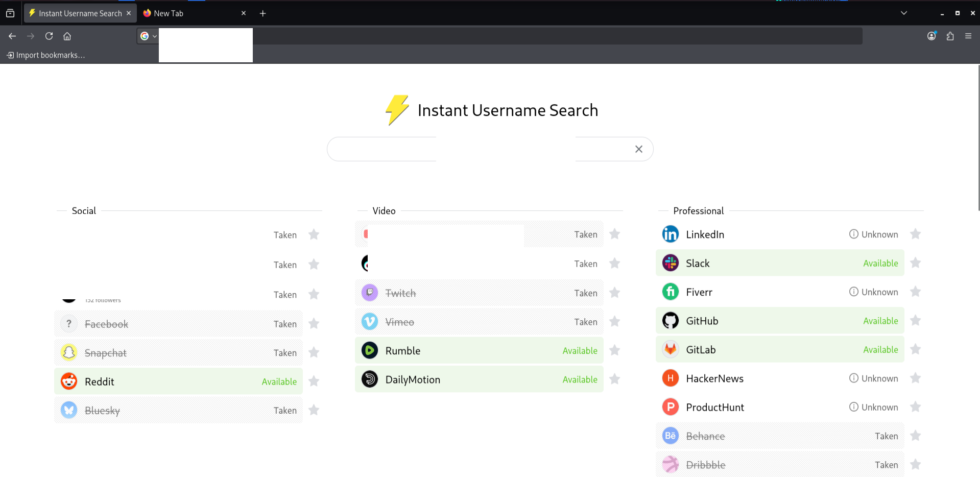Click the info icon in the LinkedIn row
The width and height of the screenshot is (980, 477).
[x=853, y=234]
